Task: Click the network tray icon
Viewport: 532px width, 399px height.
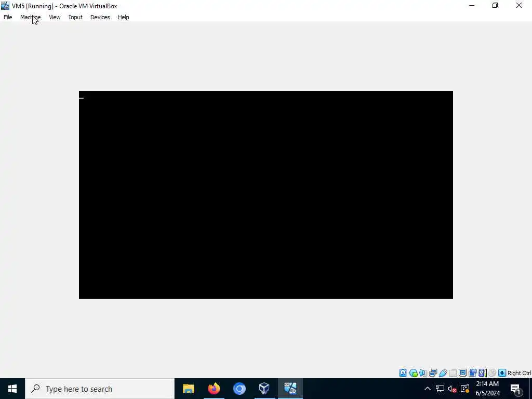Action: coord(440,389)
